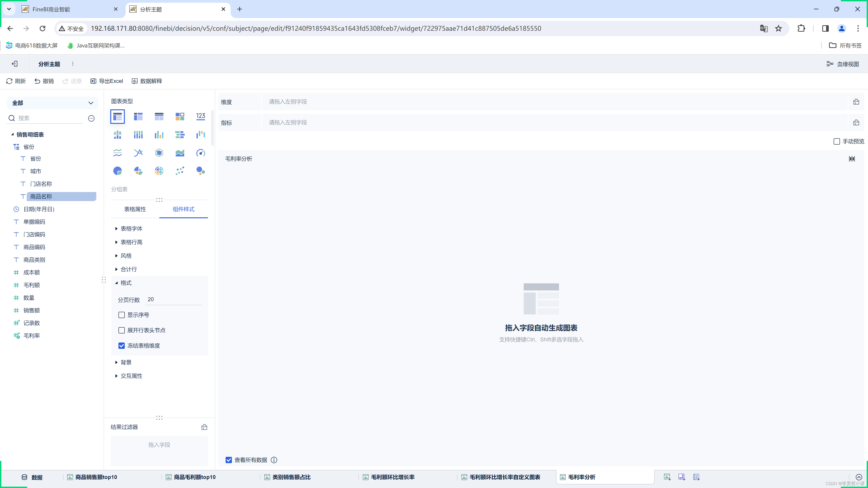
Task: Select the line chart type icon
Action: click(117, 153)
